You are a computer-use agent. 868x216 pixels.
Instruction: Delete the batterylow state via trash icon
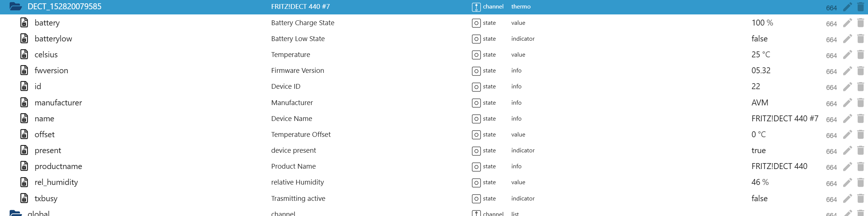coord(861,39)
